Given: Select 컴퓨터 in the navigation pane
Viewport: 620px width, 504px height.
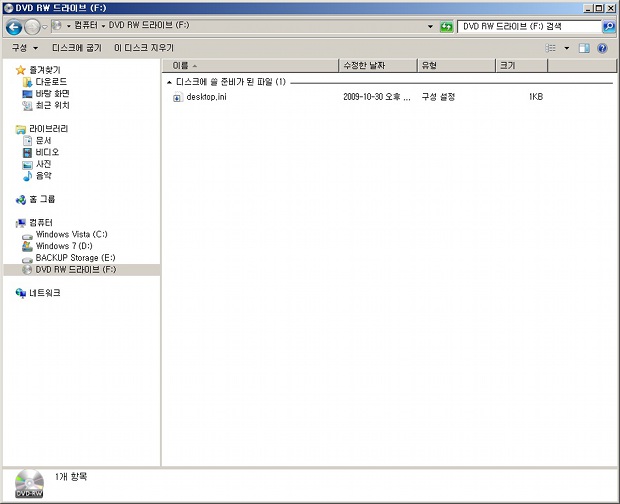Looking at the screenshot, I should click(41, 223).
